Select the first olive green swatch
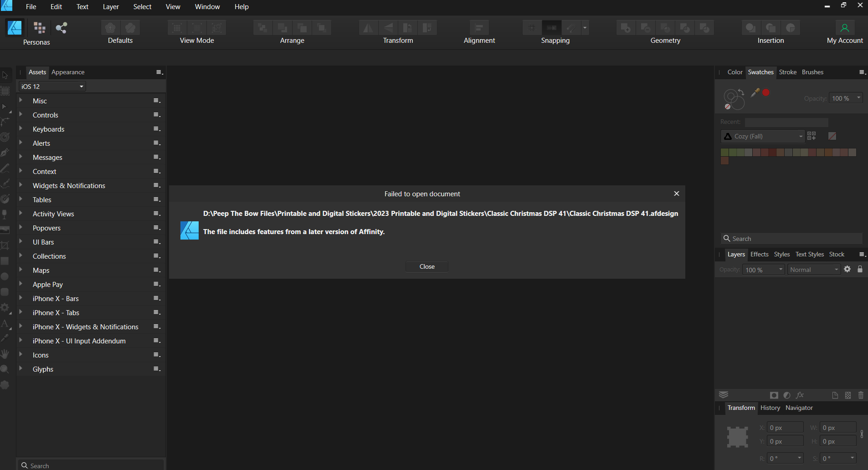 [x=724, y=152]
